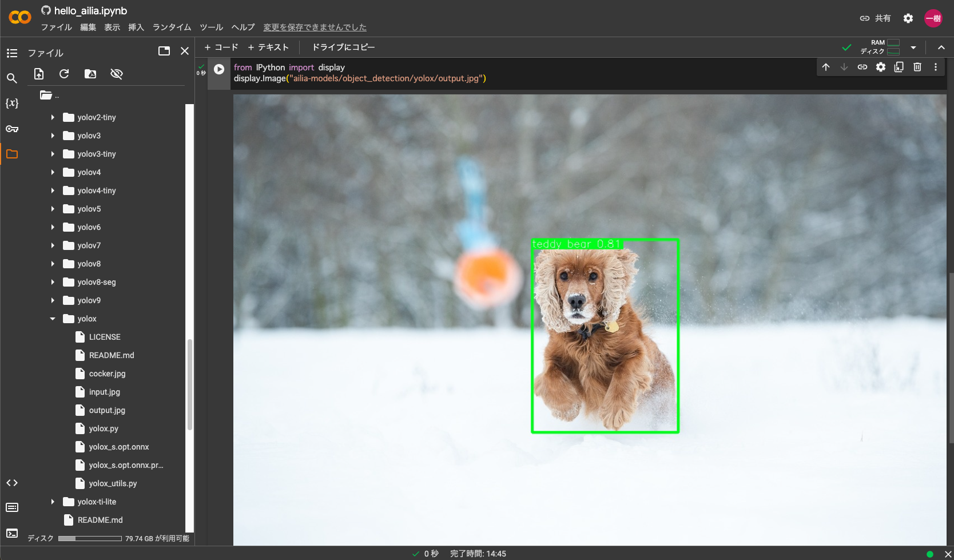Mount Google Drive in file panel

[90, 74]
